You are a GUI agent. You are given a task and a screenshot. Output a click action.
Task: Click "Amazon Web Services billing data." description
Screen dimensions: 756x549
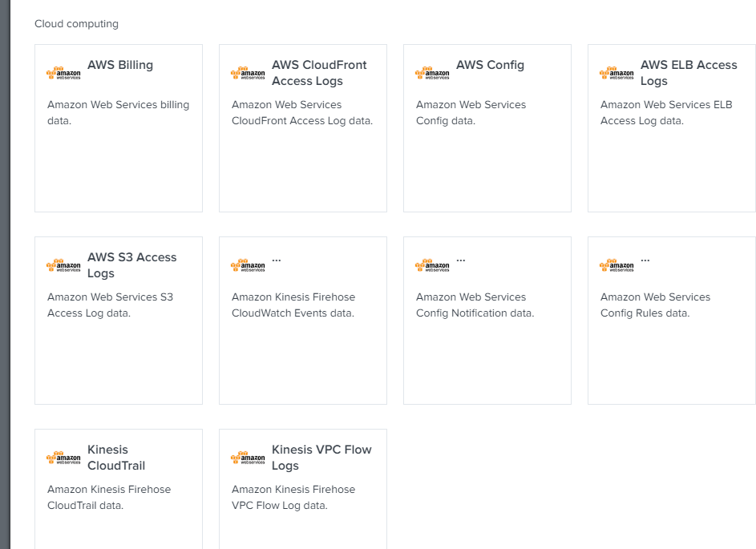pyautogui.click(x=118, y=113)
